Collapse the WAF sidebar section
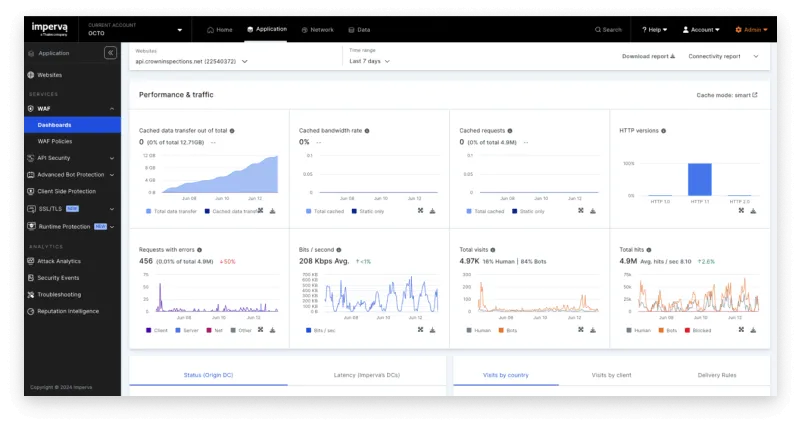Screen dimensions: 801x428 [x=112, y=109]
